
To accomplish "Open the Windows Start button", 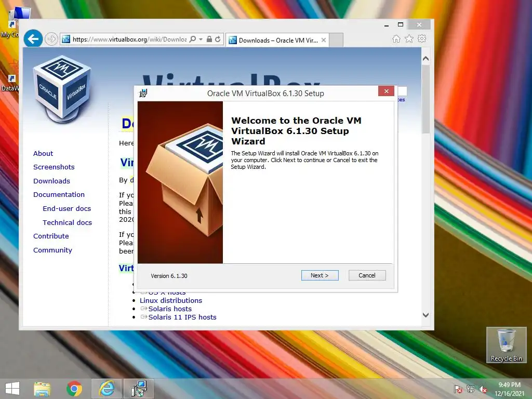I will coord(12,389).
